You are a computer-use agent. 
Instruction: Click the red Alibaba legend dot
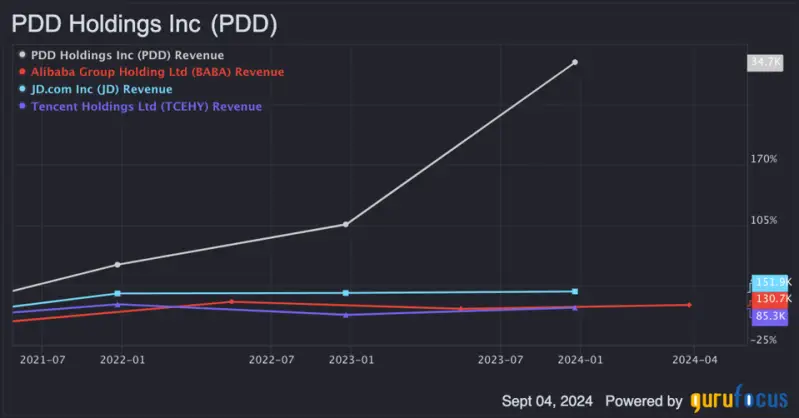click(22, 71)
